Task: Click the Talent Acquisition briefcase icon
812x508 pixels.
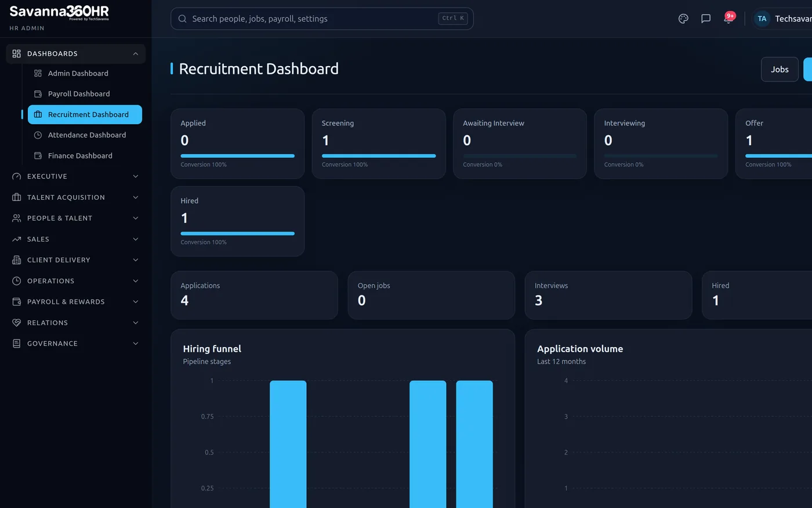Action: pos(16,197)
